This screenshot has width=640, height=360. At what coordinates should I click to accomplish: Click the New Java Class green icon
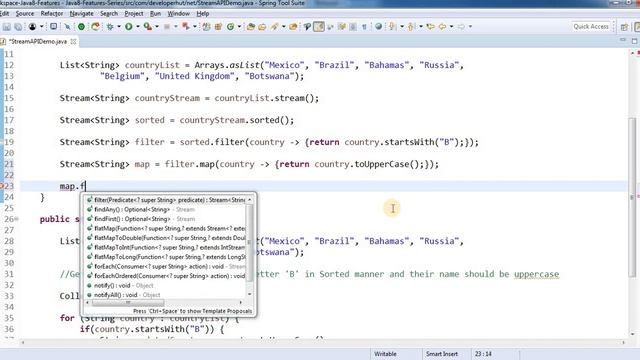[x=230, y=27]
